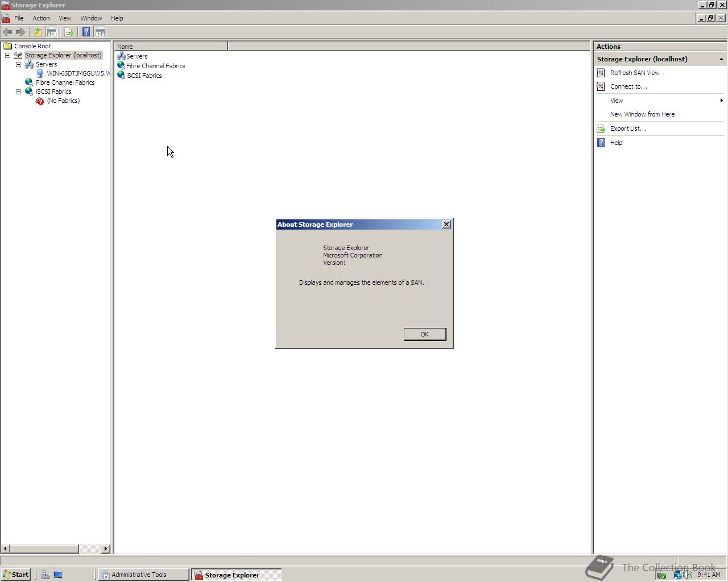
Task: Toggle Show/Hide Console Tree toolbar icon
Action: coord(51,32)
